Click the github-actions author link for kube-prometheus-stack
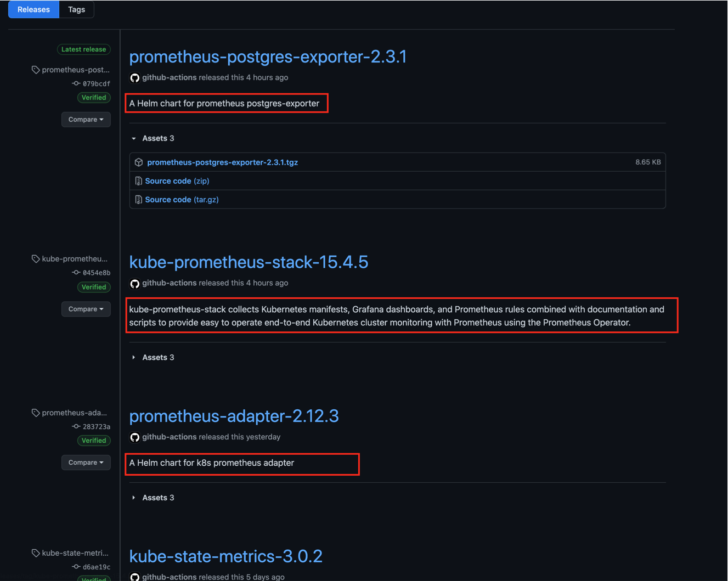 point(170,283)
